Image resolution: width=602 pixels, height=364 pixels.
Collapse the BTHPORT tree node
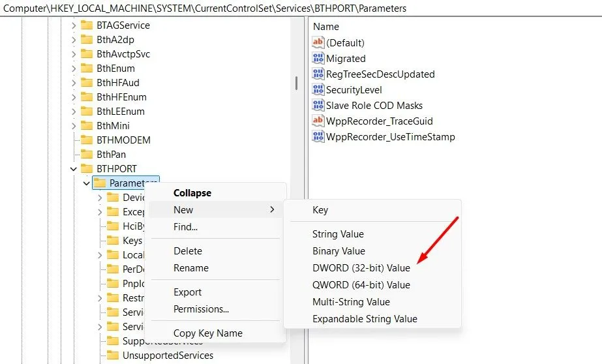coord(73,169)
